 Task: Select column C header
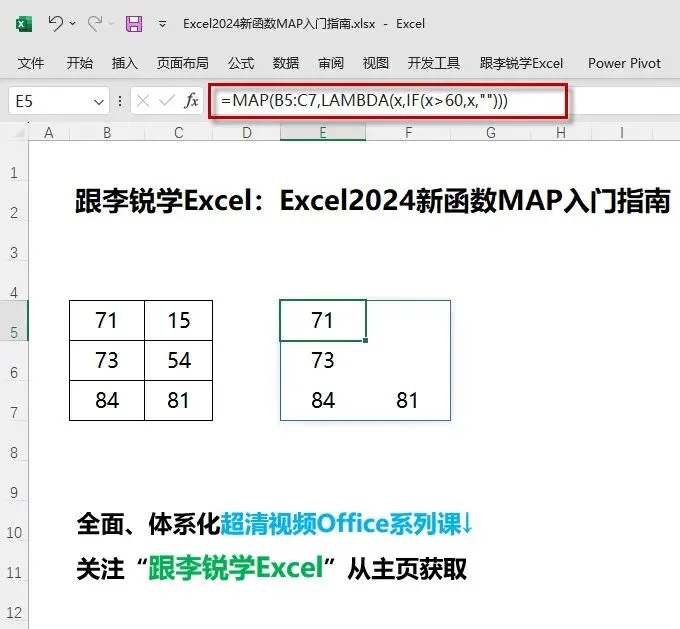click(178, 132)
